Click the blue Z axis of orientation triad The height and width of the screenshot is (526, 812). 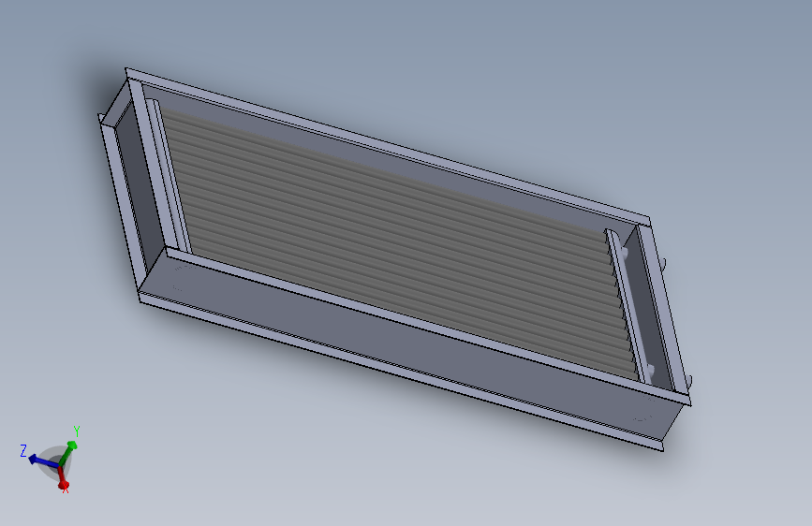[x=43, y=461]
